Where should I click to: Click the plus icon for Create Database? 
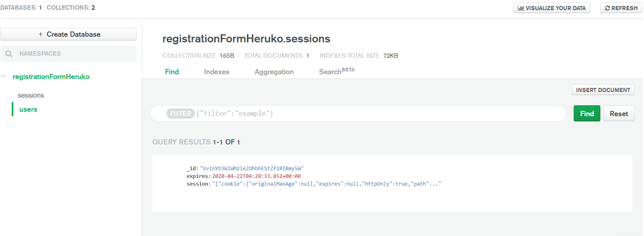(40, 34)
